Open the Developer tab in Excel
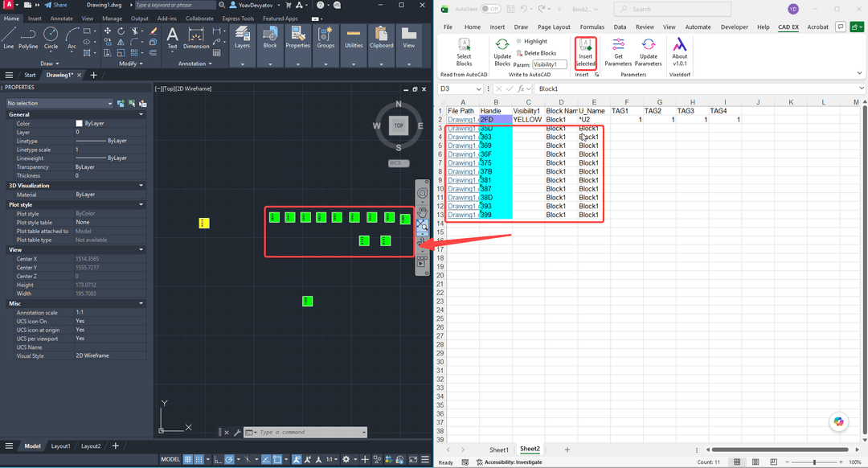868x468 pixels. 734,27
